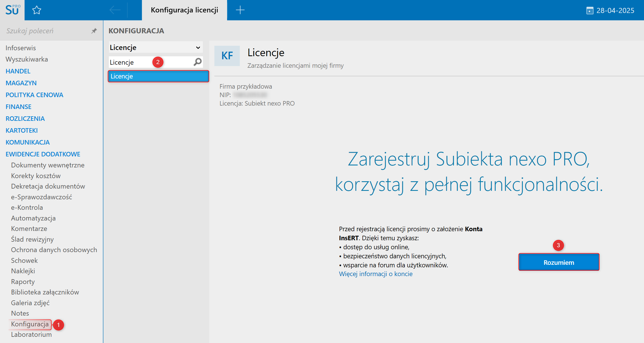Click the favorites star icon
644x343 pixels.
[x=37, y=10]
